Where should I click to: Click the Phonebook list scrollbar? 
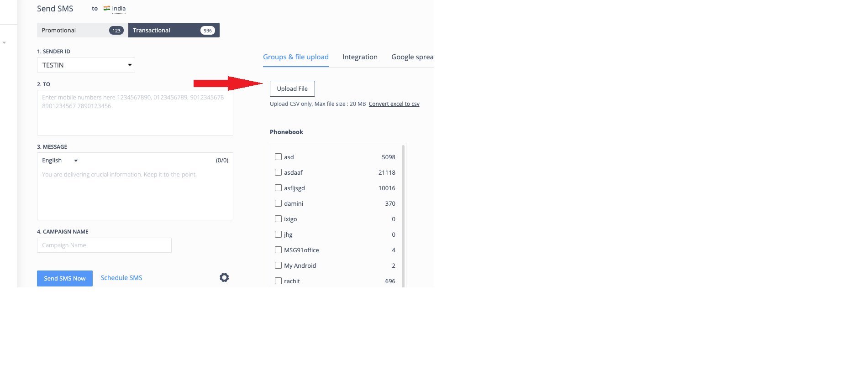coord(403,215)
